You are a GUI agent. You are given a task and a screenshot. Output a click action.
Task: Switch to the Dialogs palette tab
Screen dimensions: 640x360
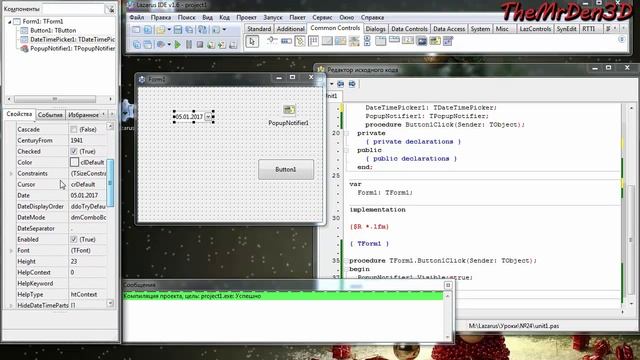(376, 29)
